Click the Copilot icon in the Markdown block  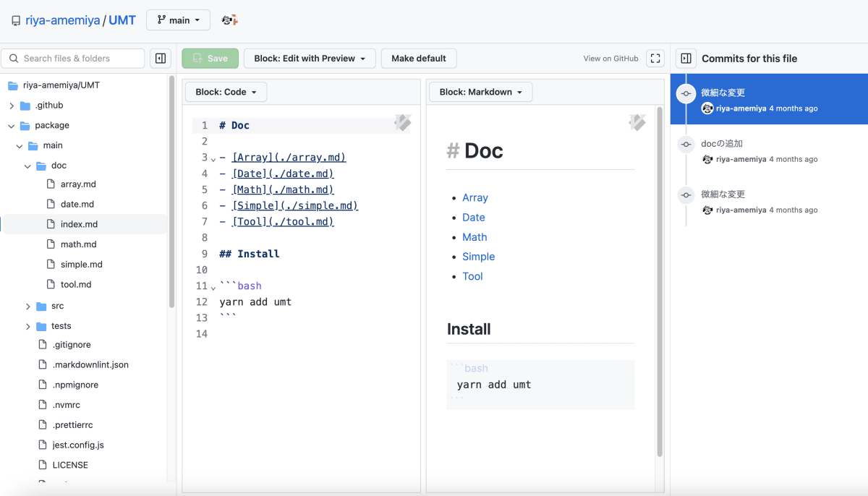[x=637, y=123]
